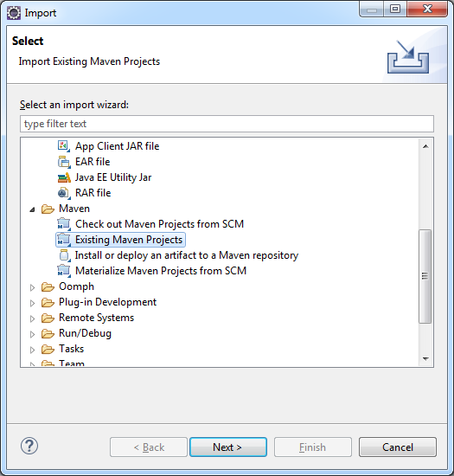
Task: Click the Cancel button
Action: (398, 447)
